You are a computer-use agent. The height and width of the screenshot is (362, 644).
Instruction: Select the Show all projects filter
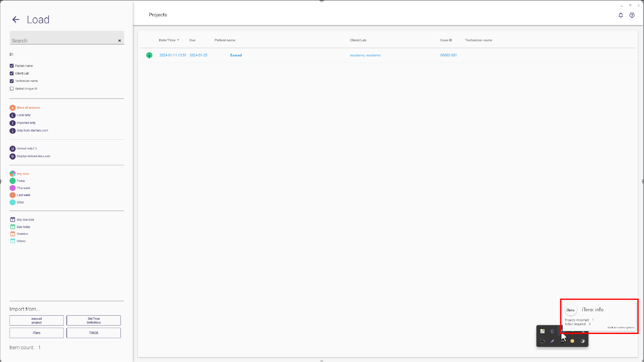(25, 108)
